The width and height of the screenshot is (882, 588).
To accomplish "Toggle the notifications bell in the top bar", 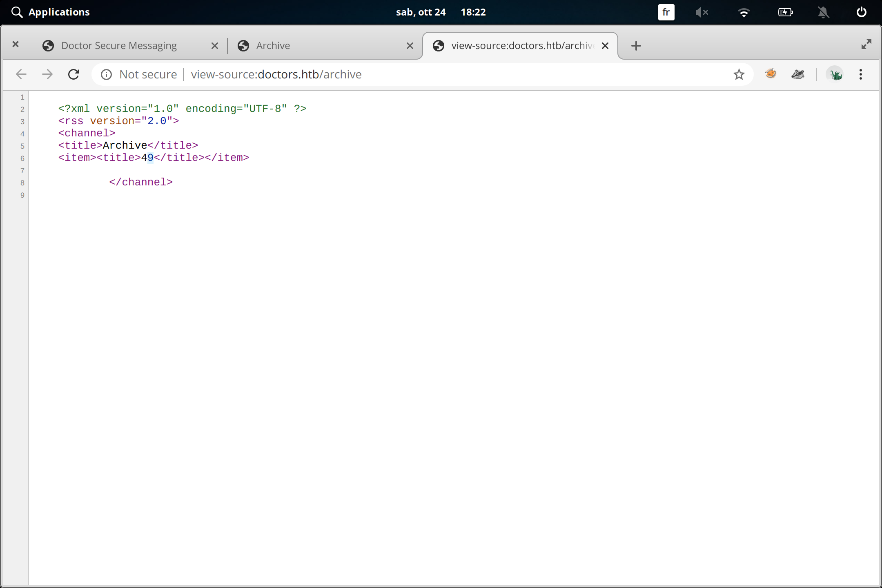I will click(823, 12).
